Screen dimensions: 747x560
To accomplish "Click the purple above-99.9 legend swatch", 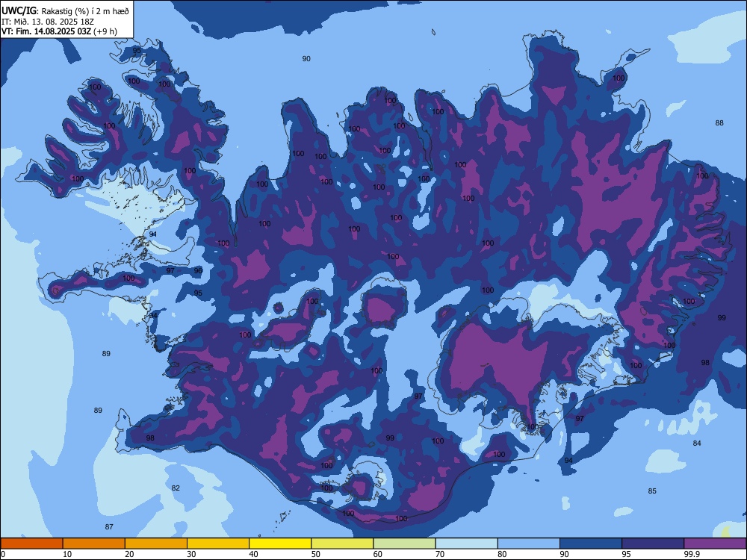I will (715, 544).
